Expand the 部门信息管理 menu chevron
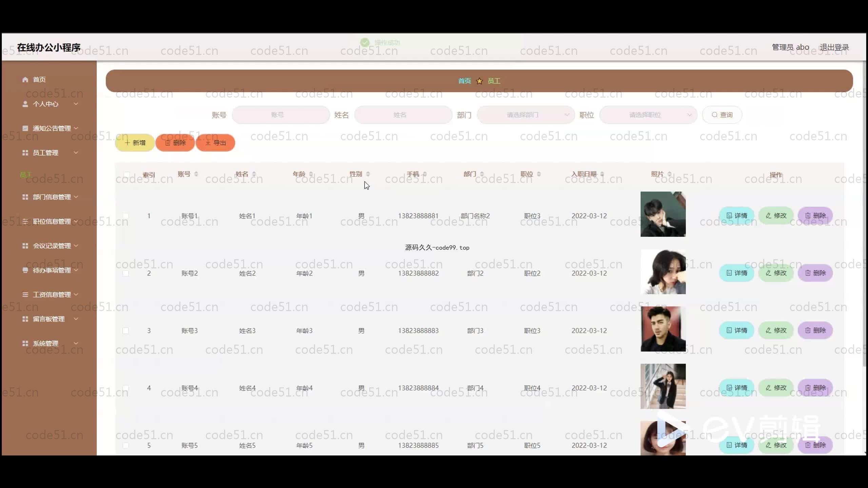 [76, 197]
